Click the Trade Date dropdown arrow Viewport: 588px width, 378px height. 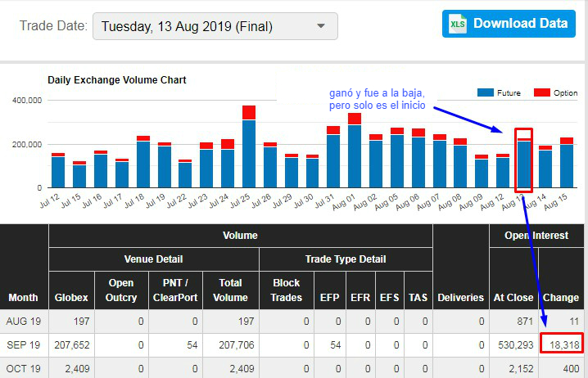321,26
